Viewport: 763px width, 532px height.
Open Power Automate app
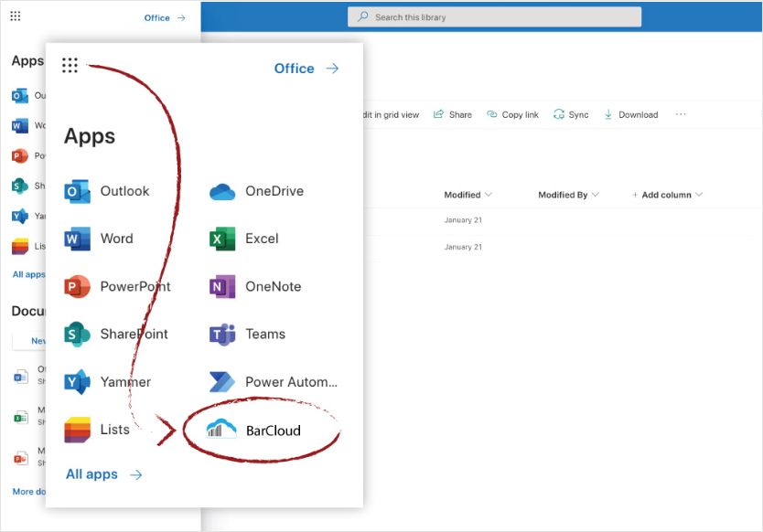pyautogui.click(x=274, y=382)
